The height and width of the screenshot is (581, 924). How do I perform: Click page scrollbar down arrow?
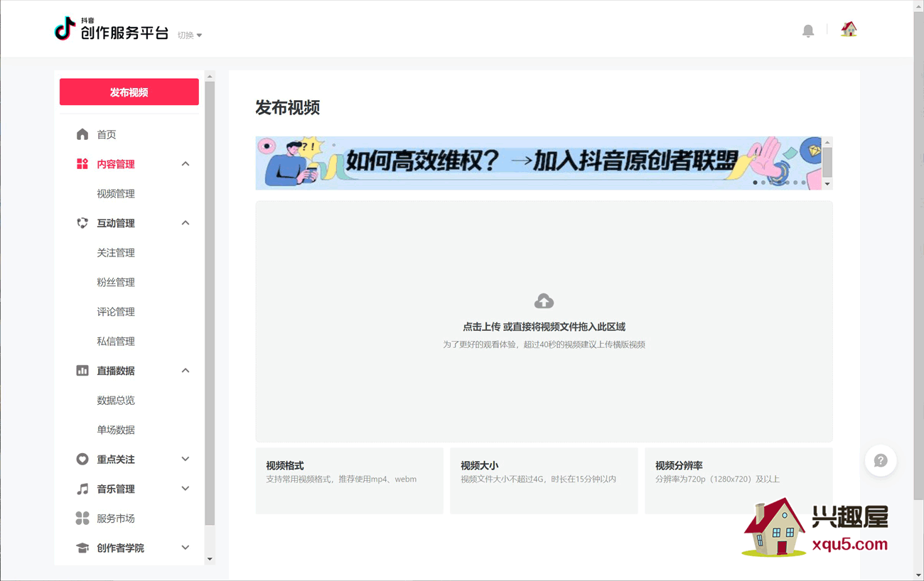click(918, 575)
